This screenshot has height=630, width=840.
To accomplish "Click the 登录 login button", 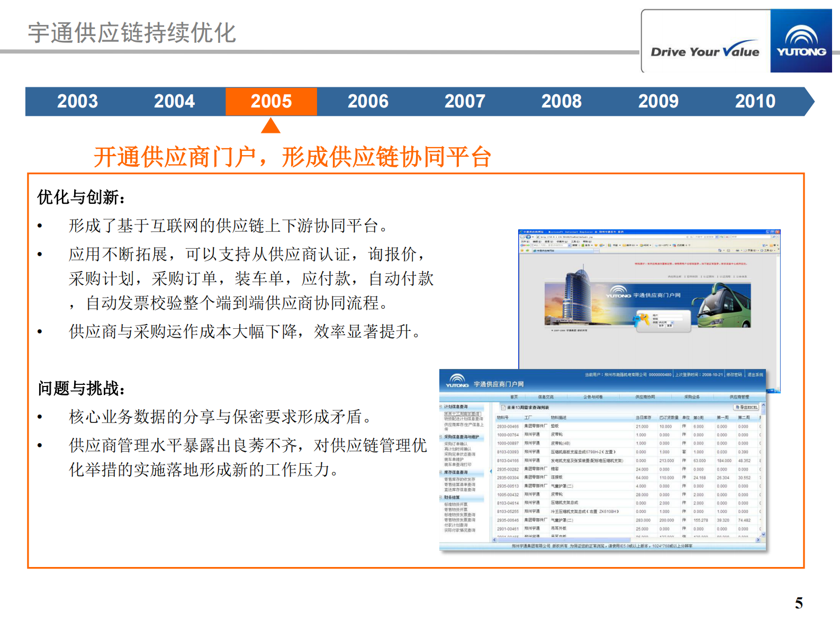I will pyautogui.click(x=661, y=326).
